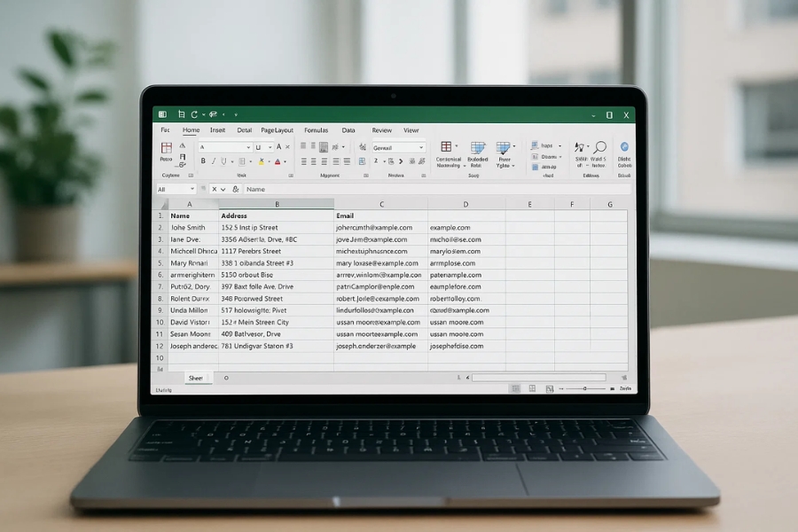Click the Insert Function fx icon
The height and width of the screenshot is (532, 798).
pos(235,189)
